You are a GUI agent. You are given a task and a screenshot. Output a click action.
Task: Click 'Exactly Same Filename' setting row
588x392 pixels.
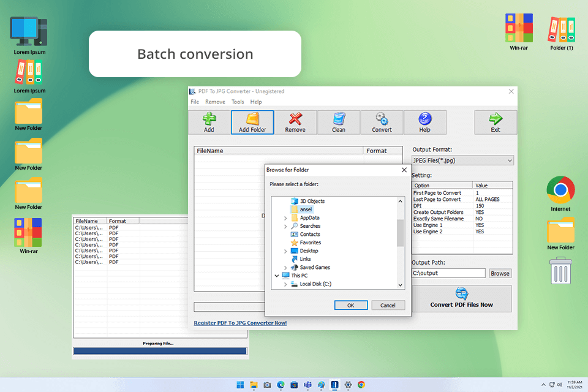[462, 218]
